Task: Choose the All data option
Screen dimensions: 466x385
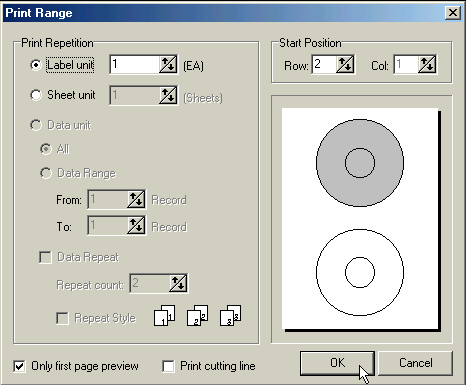Action: 46,149
